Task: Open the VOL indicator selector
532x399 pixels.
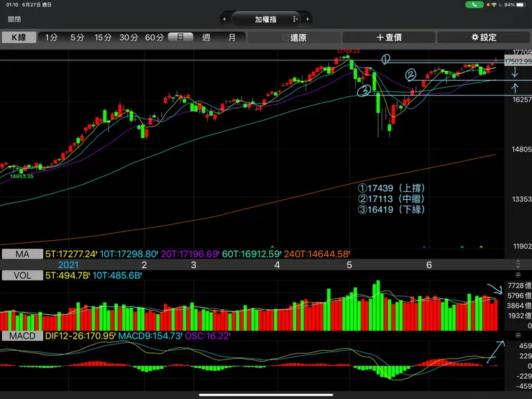Action: tap(22, 275)
